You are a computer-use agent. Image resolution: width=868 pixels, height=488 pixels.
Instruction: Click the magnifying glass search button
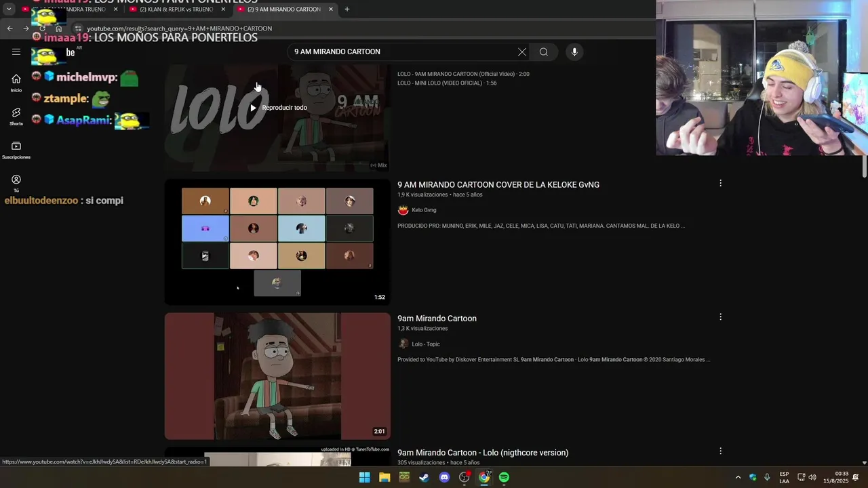[544, 52]
